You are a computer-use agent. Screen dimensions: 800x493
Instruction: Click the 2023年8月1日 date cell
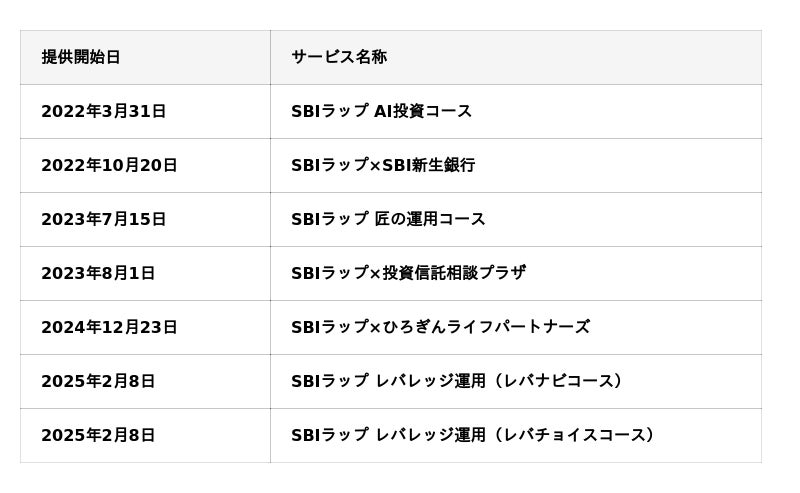point(98,273)
